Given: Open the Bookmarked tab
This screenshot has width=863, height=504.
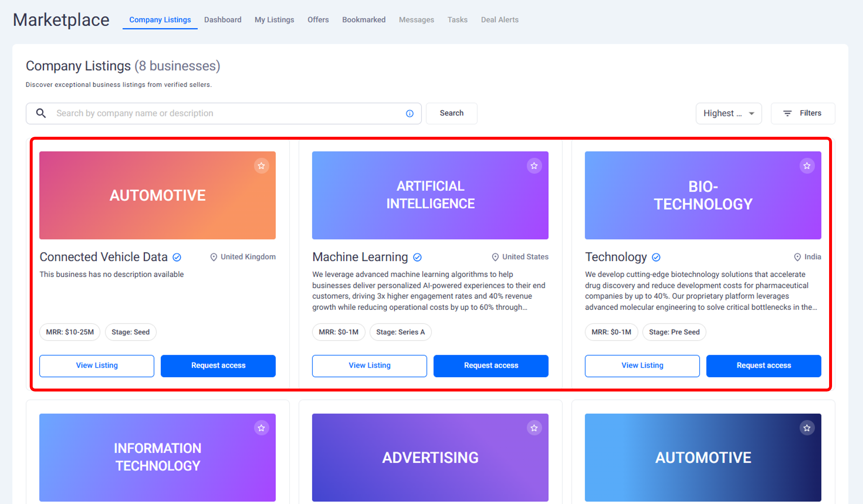Looking at the screenshot, I should click(364, 20).
